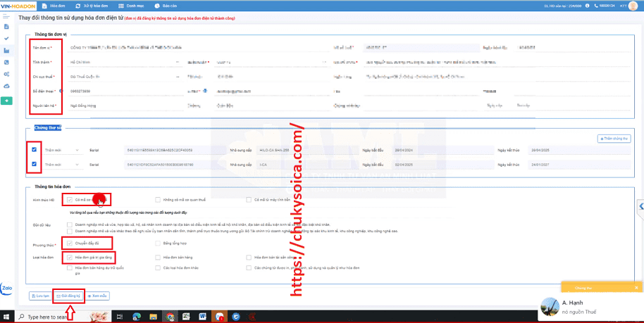Open Thêm mới dropdown for I-CA row
Viewport: 644px width, 323px height.
[x=62, y=165]
